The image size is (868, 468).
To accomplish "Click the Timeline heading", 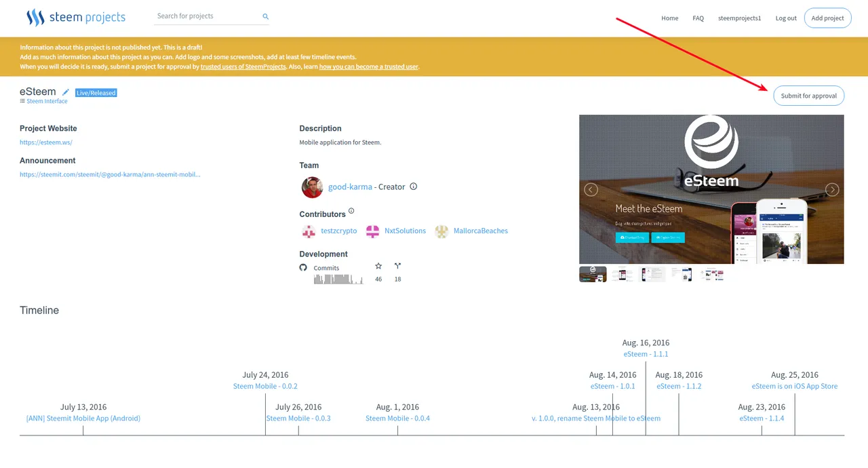I will pos(39,311).
